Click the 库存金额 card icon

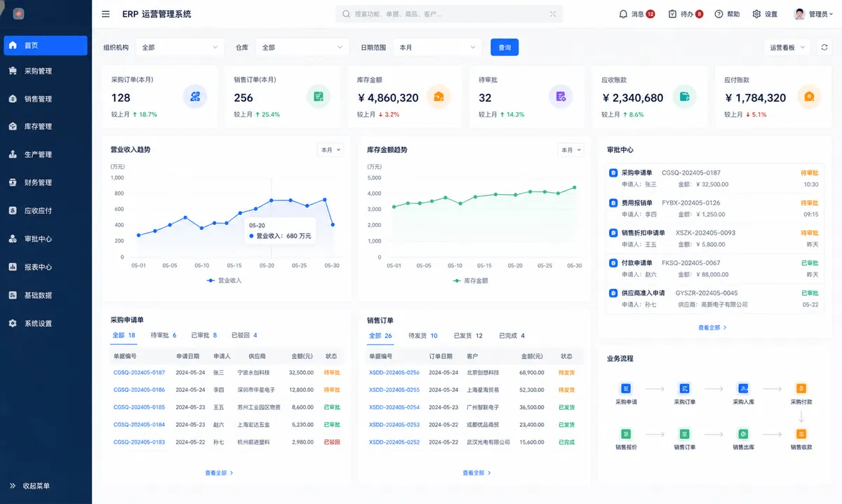[439, 96]
